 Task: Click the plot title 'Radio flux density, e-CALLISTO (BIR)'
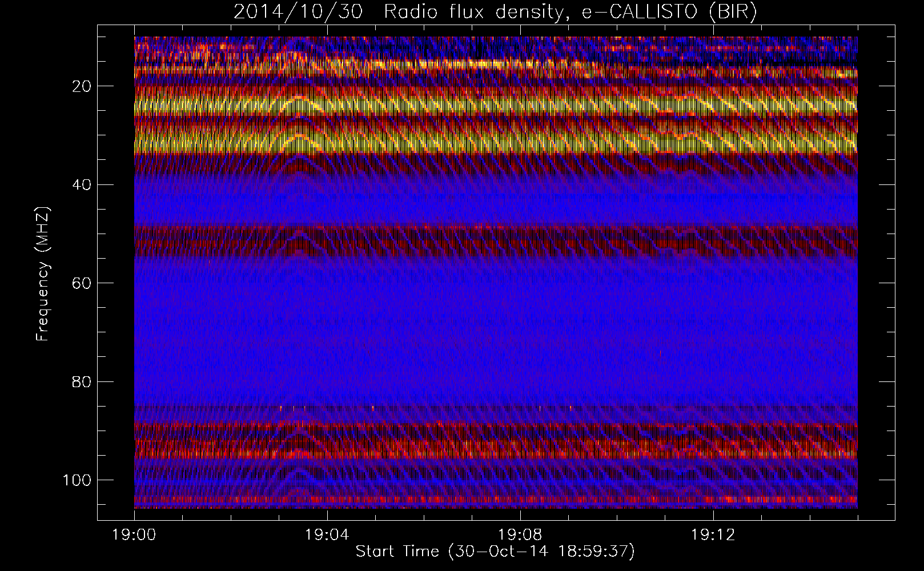coord(570,12)
